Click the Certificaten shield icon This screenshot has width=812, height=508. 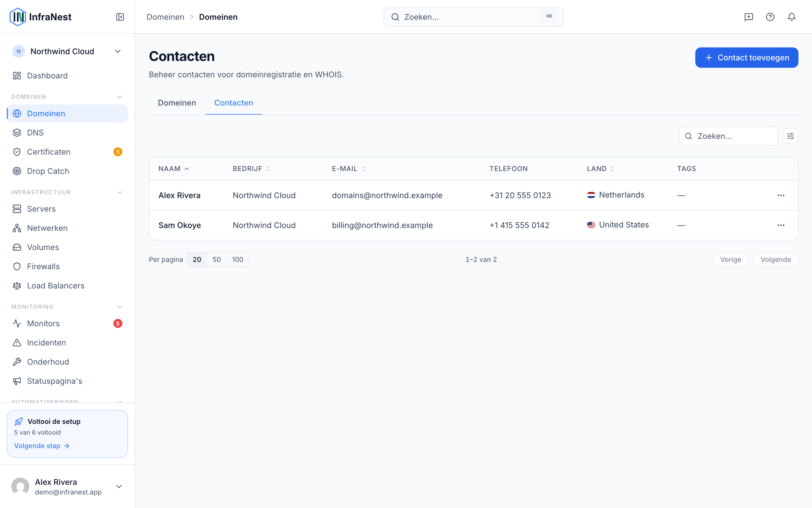point(17,152)
